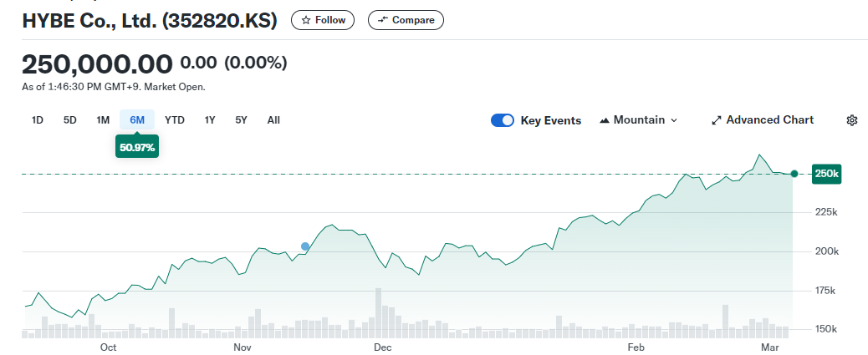868x355 pixels.
Task: Select the 1Y time range
Action: pos(210,120)
